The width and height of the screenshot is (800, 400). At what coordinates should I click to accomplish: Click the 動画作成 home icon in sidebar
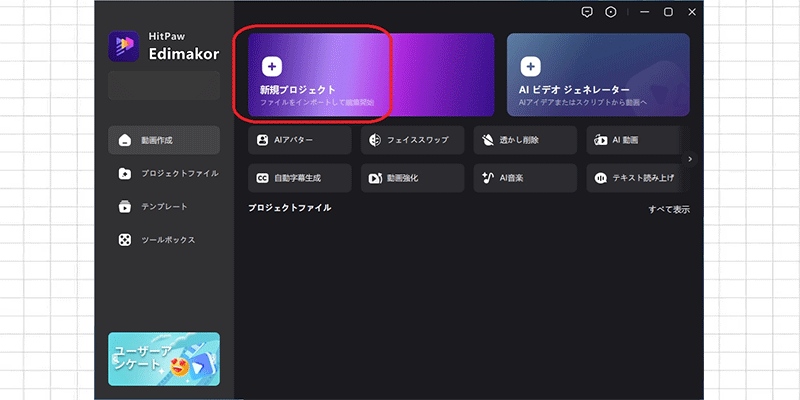tap(124, 140)
